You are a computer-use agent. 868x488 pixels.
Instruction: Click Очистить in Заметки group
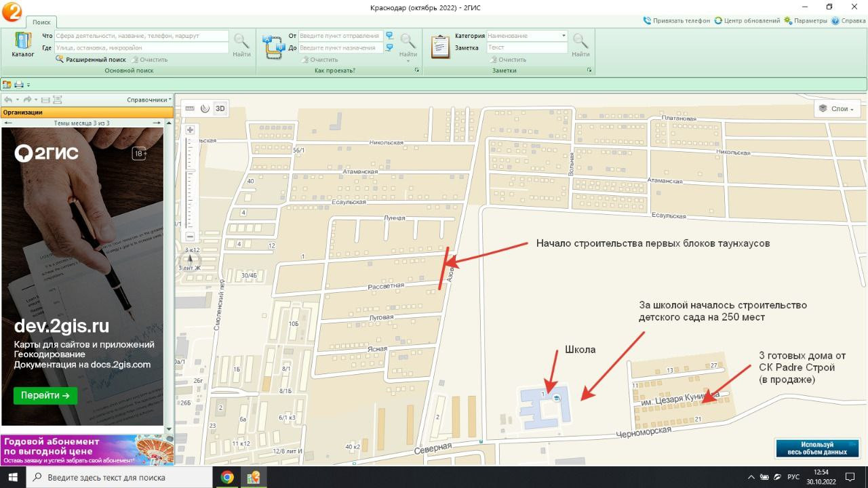click(x=507, y=60)
